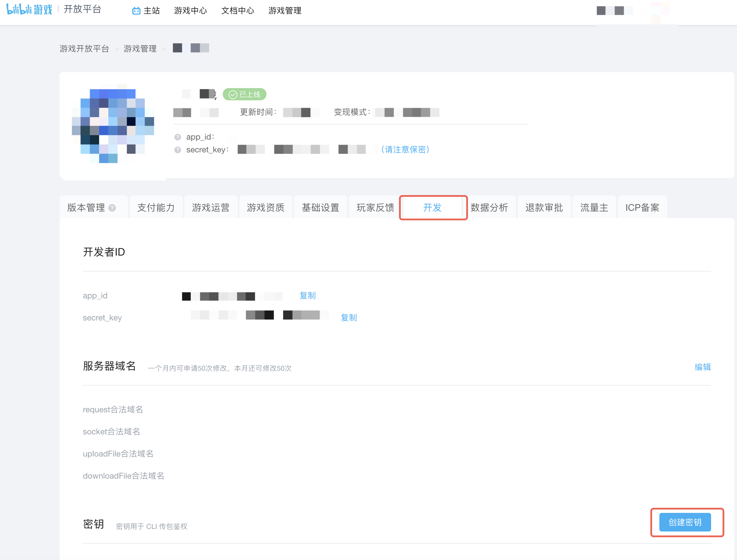Click the bilibili 游戏 logo
The height and width of the screenshot is (560, 737).
pos(29,9)
